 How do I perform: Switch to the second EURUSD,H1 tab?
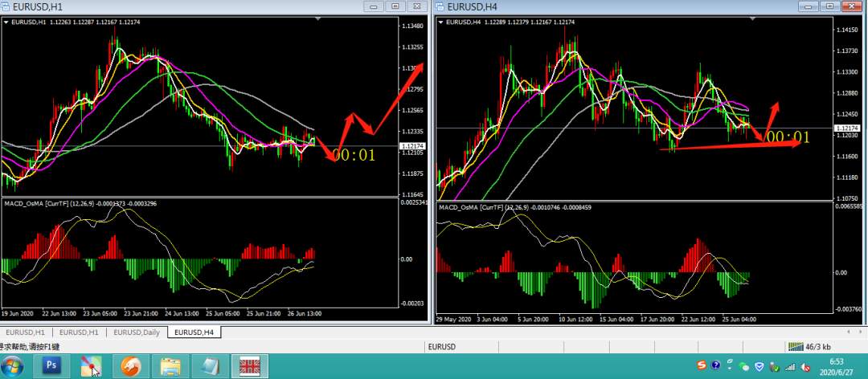click(x=79, y=332)
